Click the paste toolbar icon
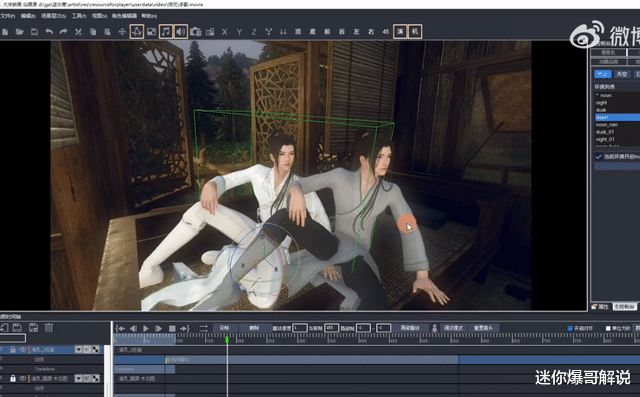Viewport: 640px width, 397px height. (x=107, y=32)
